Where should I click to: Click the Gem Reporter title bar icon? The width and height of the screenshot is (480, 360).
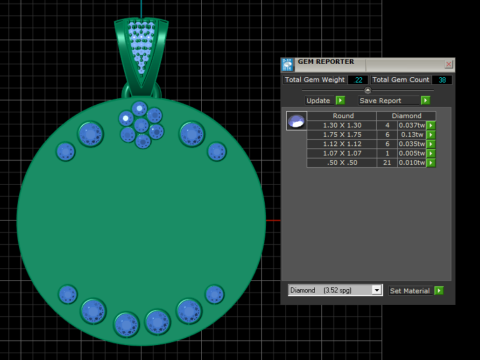point(287,65)
